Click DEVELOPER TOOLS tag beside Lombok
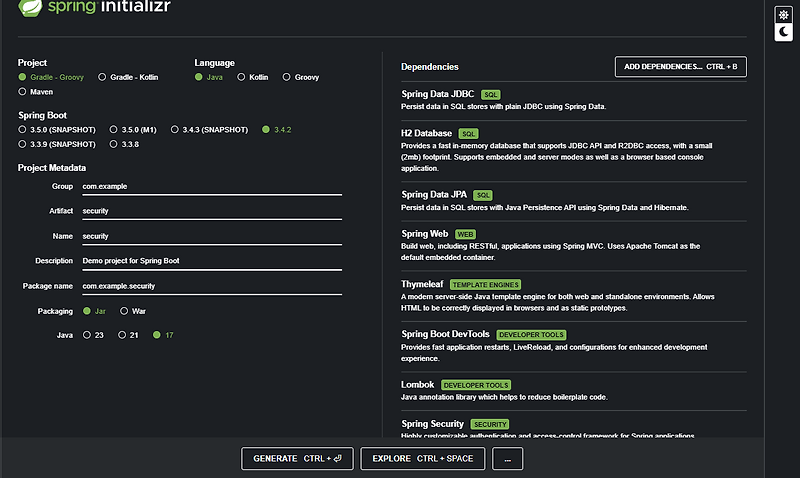This screenshot has height=478, width=800. click(476, 385)
